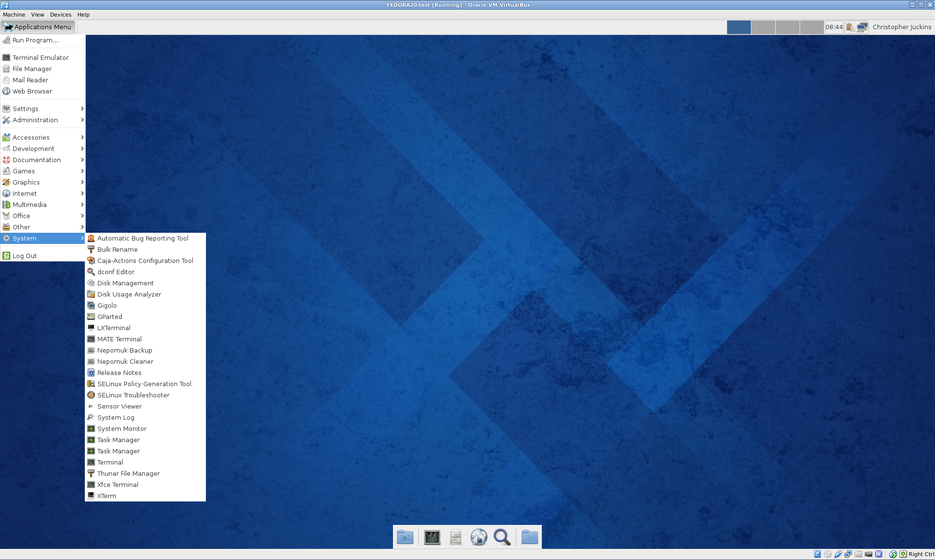
Task: Click the magnifier search icon in dock
Action: (502, 537)
